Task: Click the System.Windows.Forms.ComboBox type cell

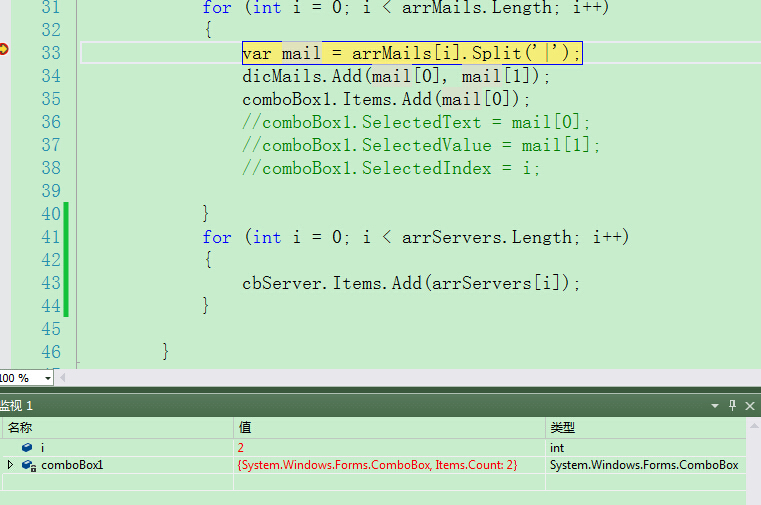Action: tap(645, 465)
